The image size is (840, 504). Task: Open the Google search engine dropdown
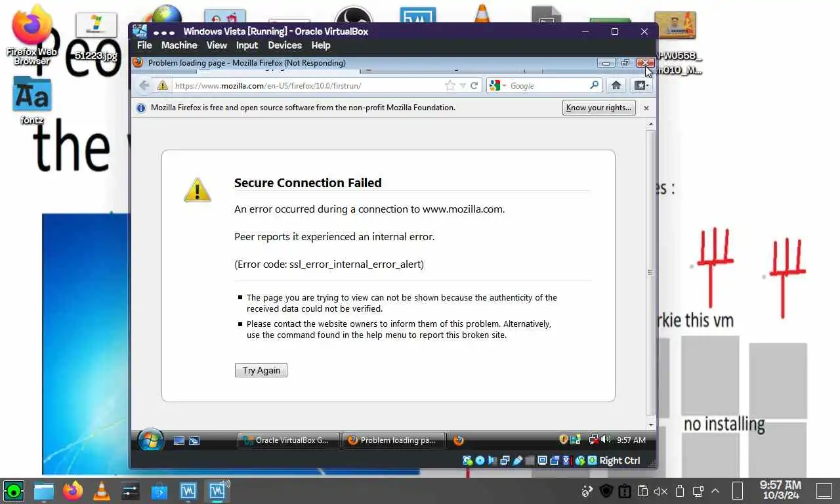coord(497,85)
